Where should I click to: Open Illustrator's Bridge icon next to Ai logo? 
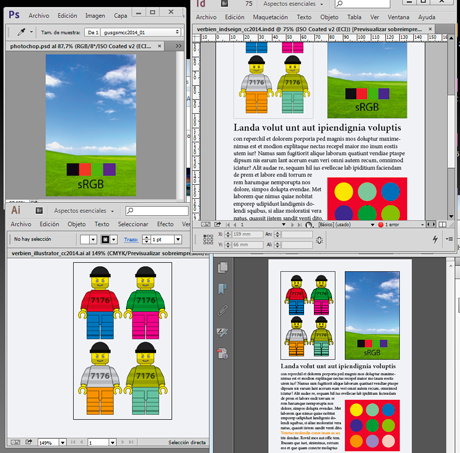pyautogui.click(x=39, y=211)
